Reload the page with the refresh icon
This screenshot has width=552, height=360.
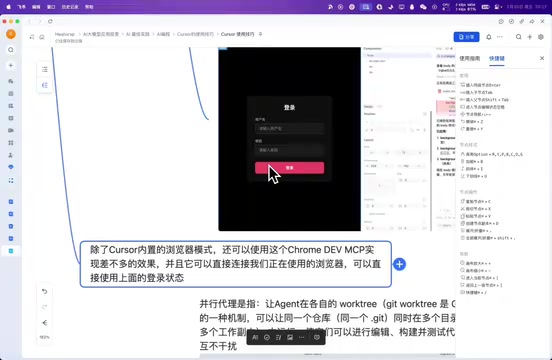pyautogui.click(x=50, y=21)
